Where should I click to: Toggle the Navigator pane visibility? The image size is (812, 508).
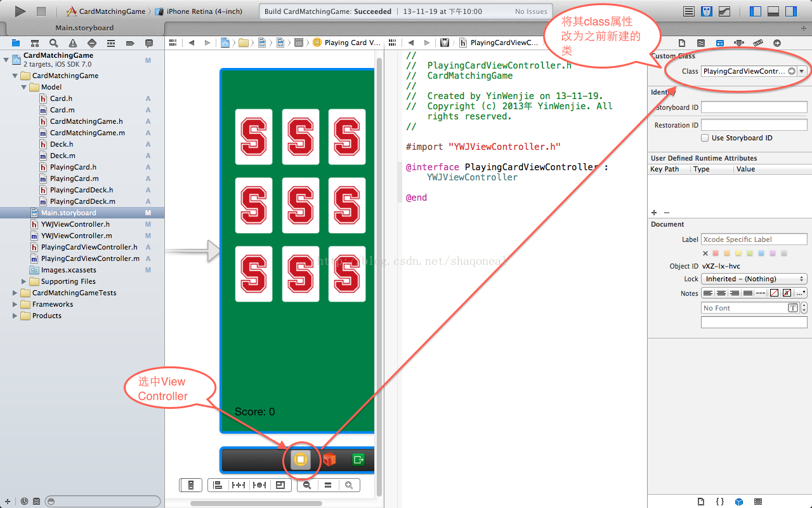[x=756, y=11]
